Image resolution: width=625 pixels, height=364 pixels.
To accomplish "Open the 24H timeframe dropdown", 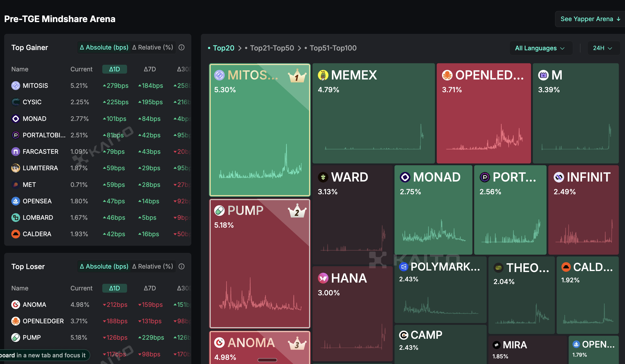I will [x=603, y=48].
